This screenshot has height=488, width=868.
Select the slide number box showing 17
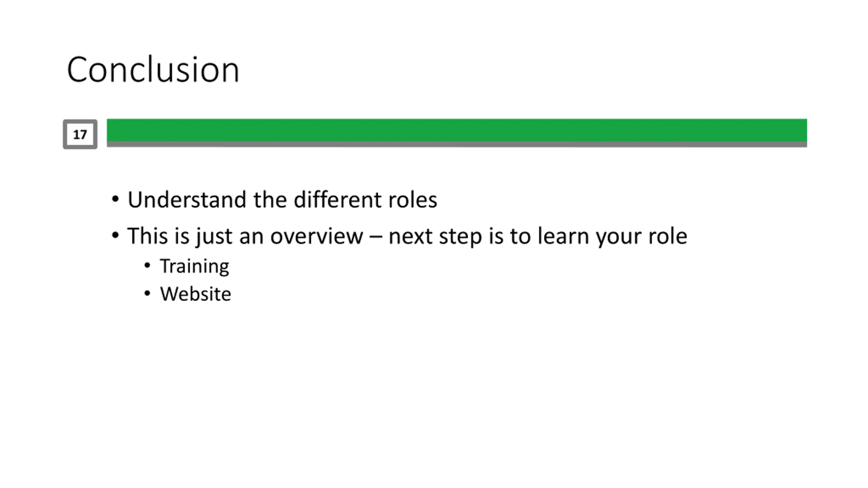(80, 134)
